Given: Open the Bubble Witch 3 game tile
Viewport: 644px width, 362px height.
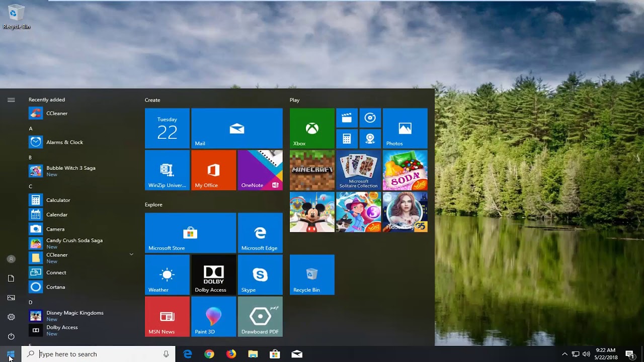Looking at the screenshot, I should (358, 212).
